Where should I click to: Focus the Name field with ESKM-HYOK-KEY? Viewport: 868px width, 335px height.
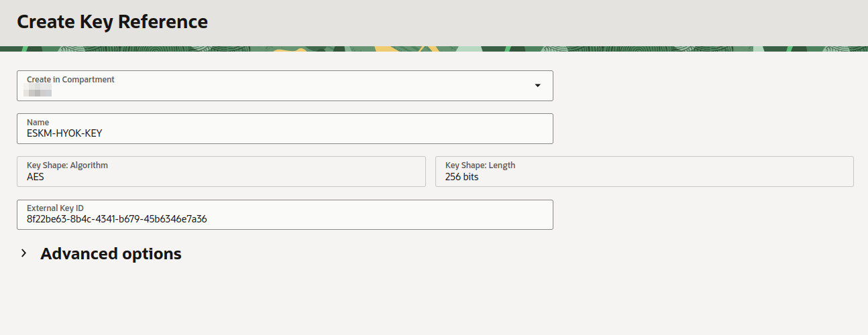[285, 129]
